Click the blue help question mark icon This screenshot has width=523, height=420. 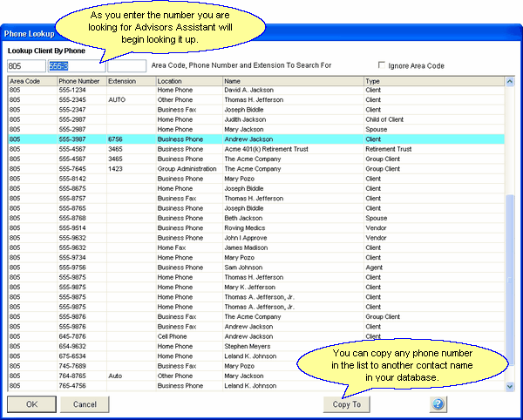[x=438, y=404]
